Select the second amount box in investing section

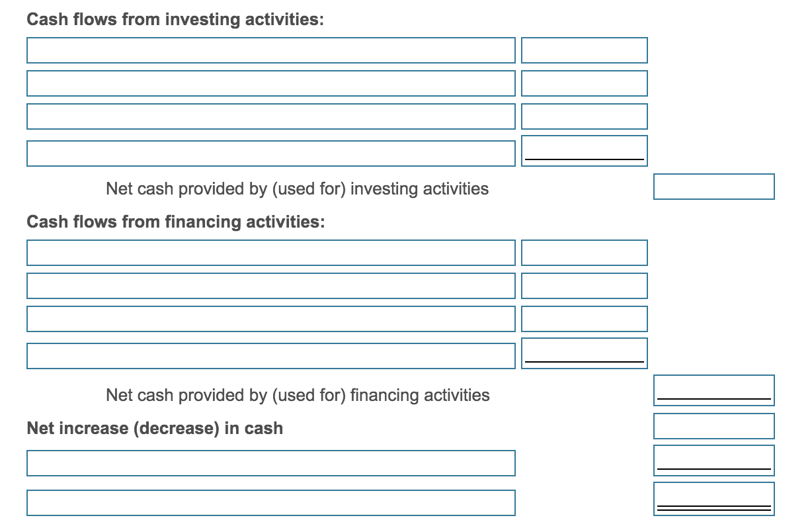pyautogui.click(x=585, y=83)
